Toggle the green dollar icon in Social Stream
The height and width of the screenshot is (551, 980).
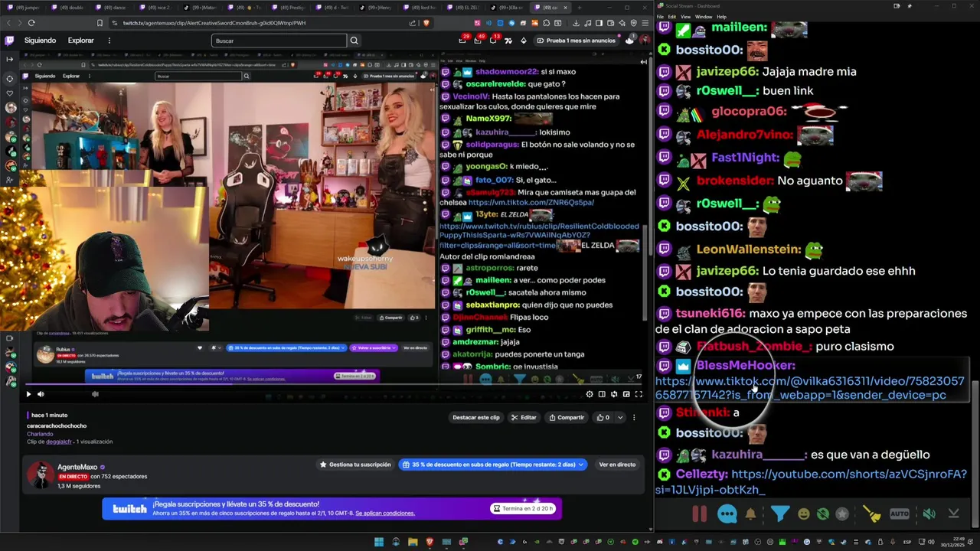pos(822,514)
